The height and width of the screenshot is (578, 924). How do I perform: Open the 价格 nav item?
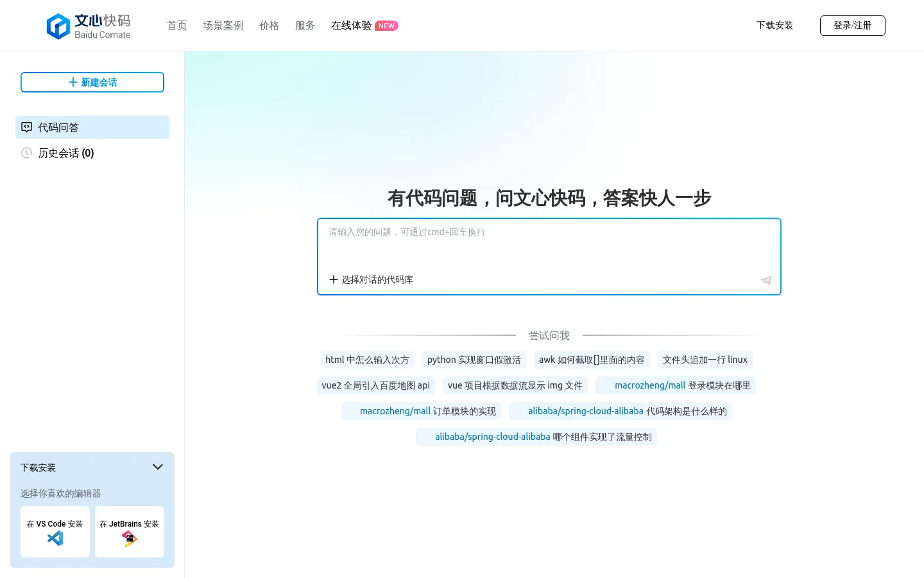click(269, 26)
